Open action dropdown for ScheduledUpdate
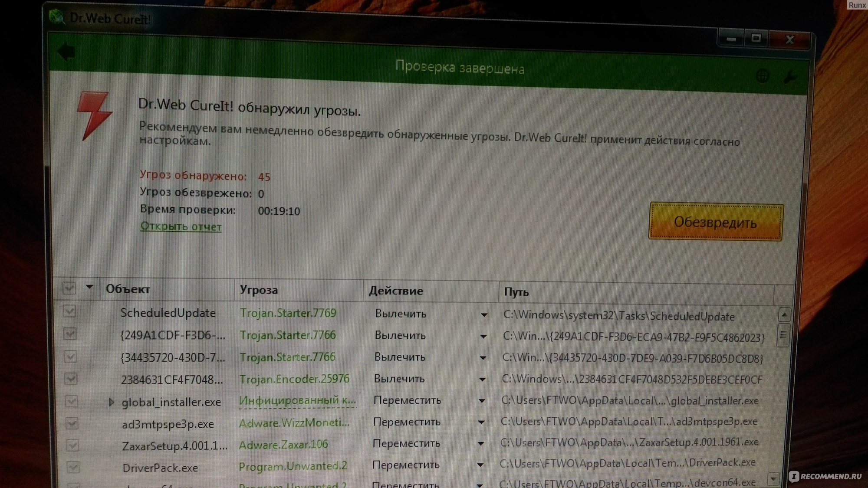Viewport: 868px width, 488px height. pyautogui.click(x=484, y=315)
